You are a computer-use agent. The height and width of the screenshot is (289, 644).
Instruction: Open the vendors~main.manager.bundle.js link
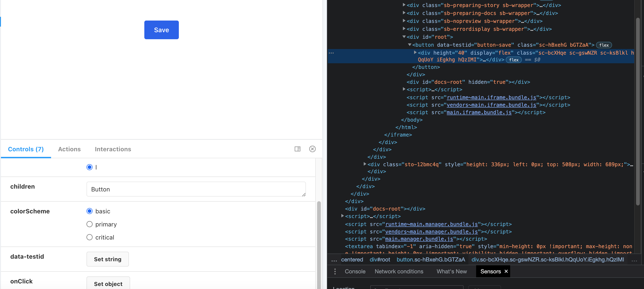coord(431,232)
